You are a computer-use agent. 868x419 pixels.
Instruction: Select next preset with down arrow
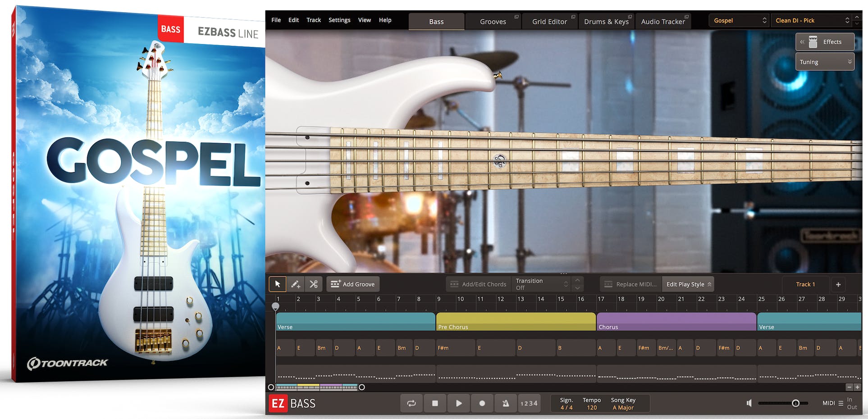[857, 24]
